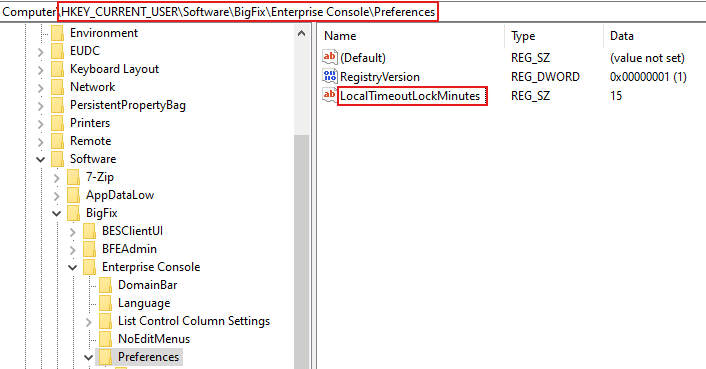This screenshot has width=706, height=369.
Task: Click REG_SZ type in (Default) row
Action: tap(530, 58)
